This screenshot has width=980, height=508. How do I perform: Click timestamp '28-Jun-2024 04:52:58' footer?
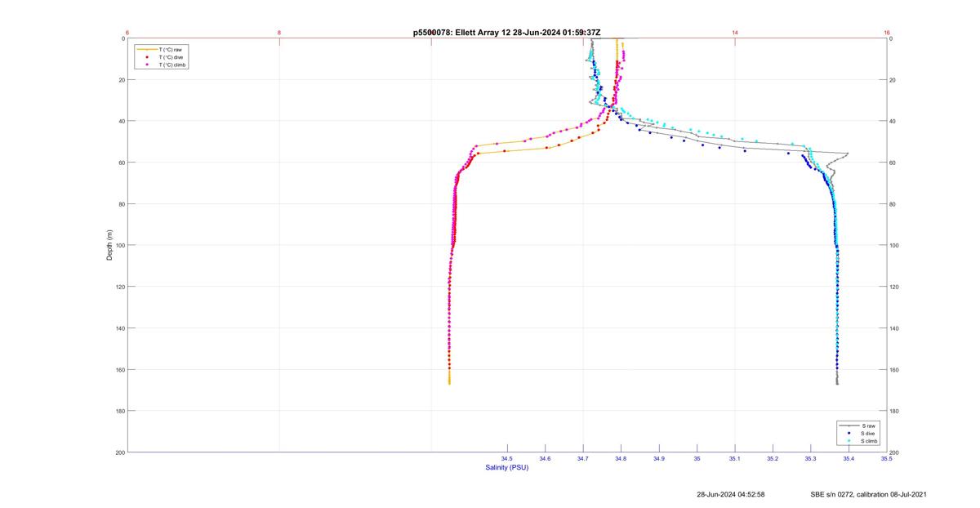pyautogui.click(x=730, y=494)
